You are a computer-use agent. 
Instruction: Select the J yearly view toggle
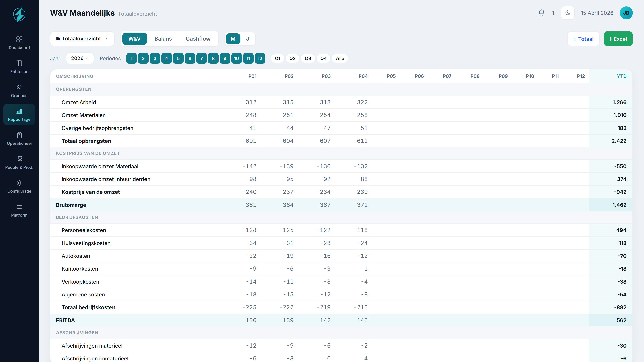point(248,39)
